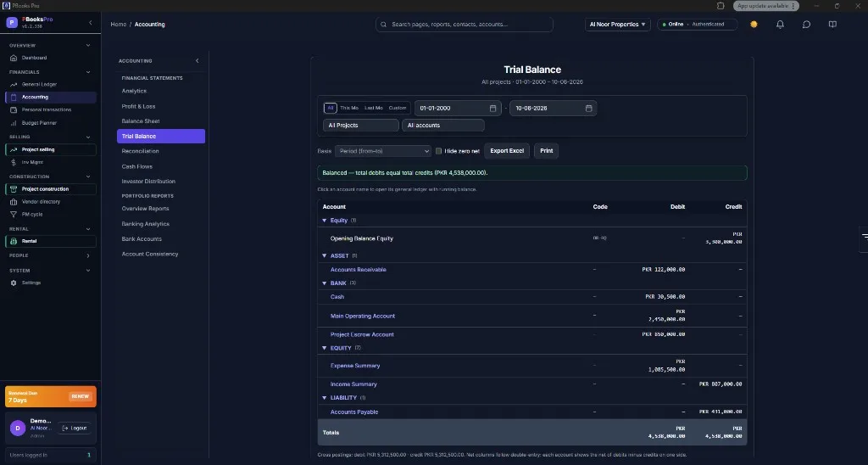
Task: Open Al Noor Properties company dropdown
Action: [617, 25]
